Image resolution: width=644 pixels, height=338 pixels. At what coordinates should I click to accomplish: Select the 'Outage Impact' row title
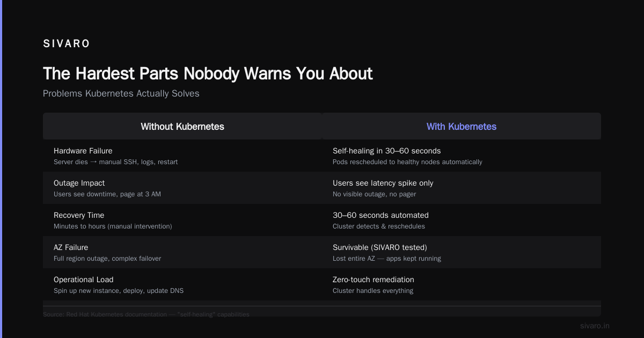click(79, 183)
